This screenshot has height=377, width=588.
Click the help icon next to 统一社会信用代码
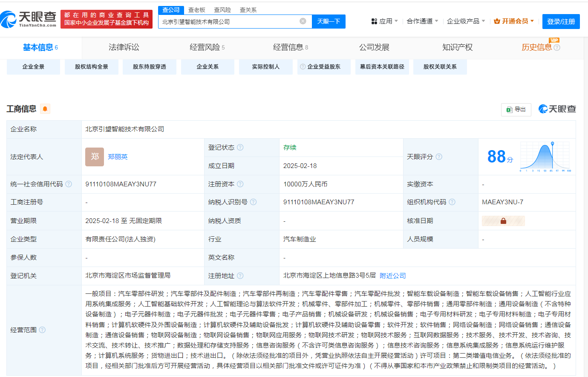[x=69, y=184]
